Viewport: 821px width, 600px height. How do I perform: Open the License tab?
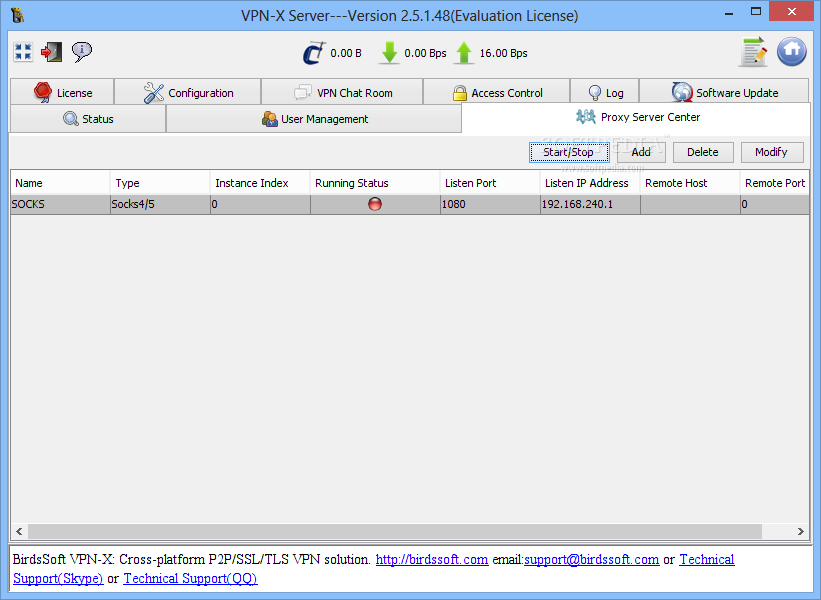pos(62,92)
